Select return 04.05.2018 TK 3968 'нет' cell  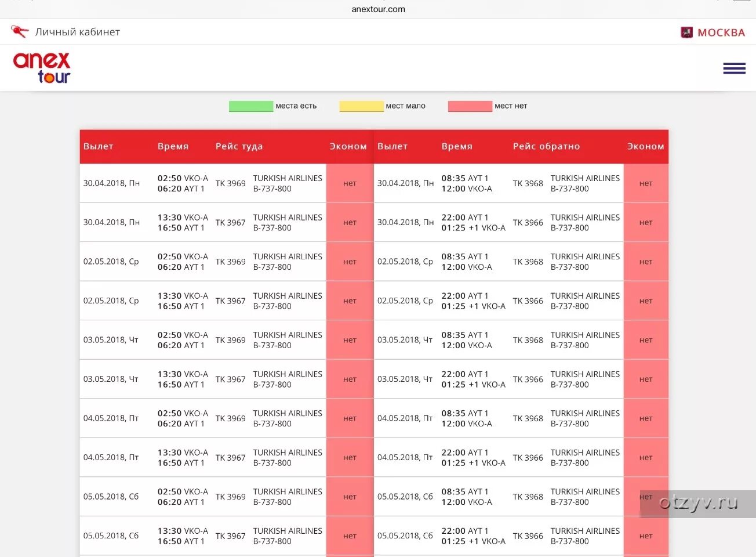[646, 418]
